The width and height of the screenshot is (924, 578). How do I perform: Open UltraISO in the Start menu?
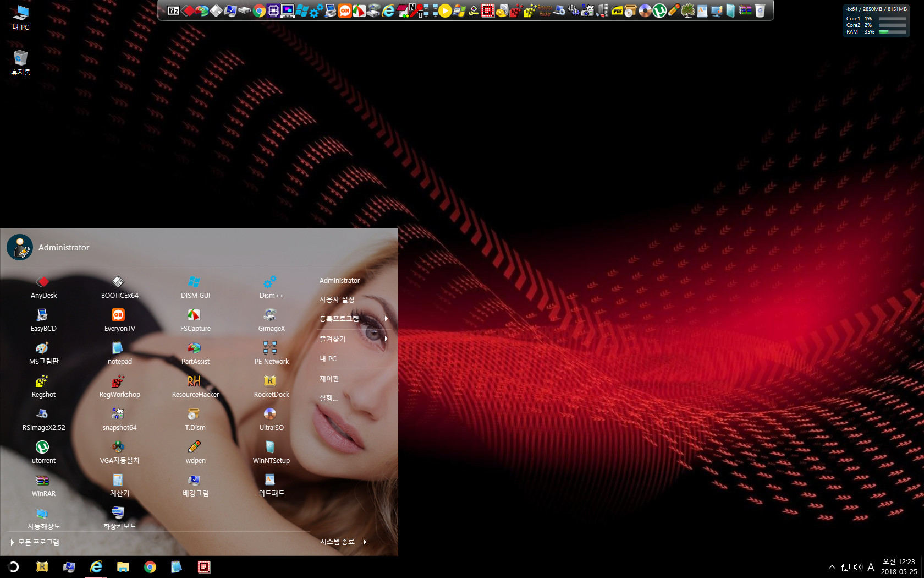271,419
